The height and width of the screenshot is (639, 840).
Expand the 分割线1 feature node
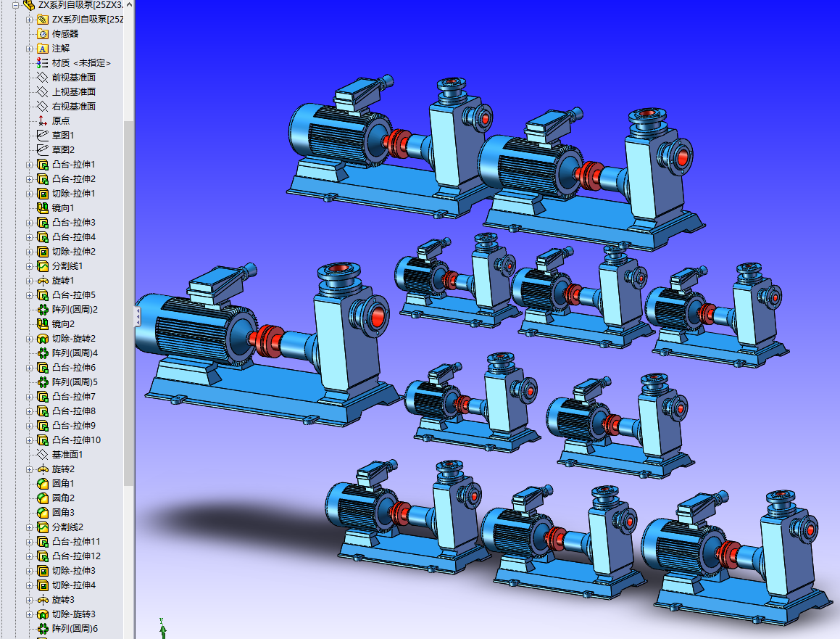[30, 266]
